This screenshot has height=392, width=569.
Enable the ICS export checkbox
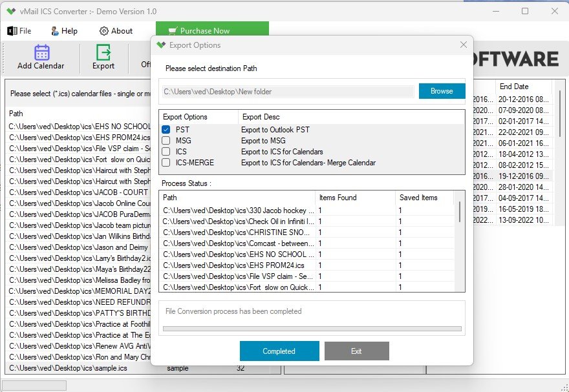[x=166, y=151]
